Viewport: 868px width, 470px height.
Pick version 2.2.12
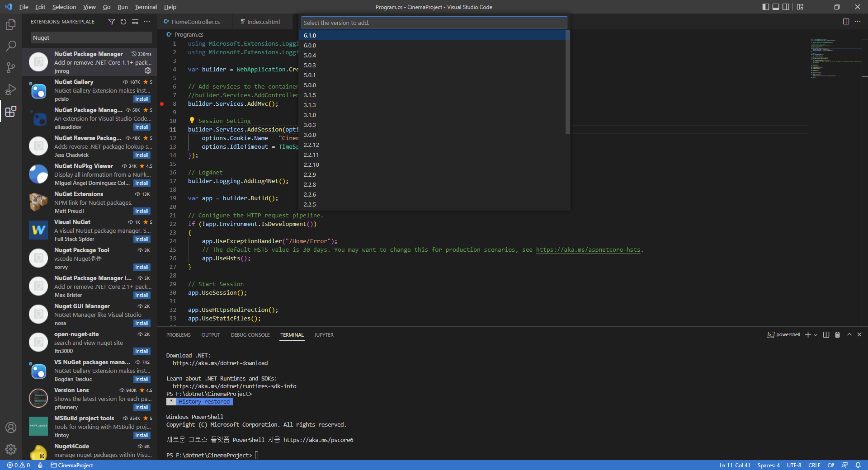click(x=432, y=145)
